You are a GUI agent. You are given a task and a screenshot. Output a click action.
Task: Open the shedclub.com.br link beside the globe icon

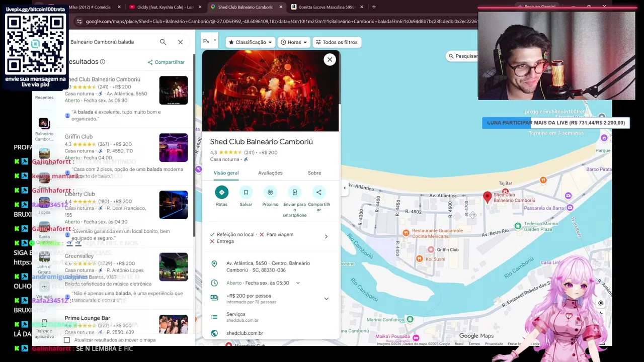[245, 333]
